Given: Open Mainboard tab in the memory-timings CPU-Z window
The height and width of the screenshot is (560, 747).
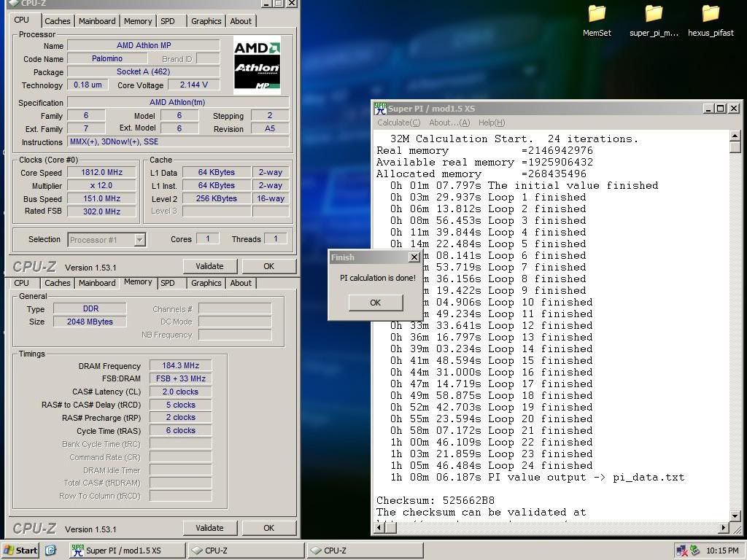Looking at the screenshot, I should point(97,283).
